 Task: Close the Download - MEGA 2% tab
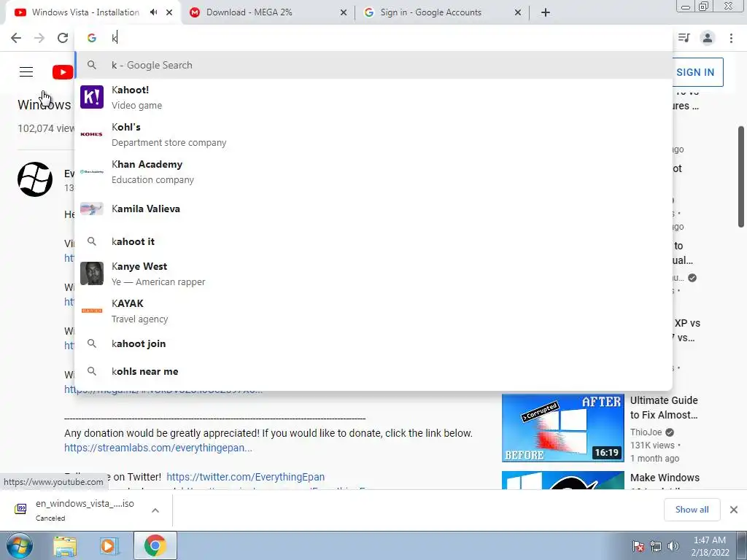pyautogui.click(x=344, y=12)
